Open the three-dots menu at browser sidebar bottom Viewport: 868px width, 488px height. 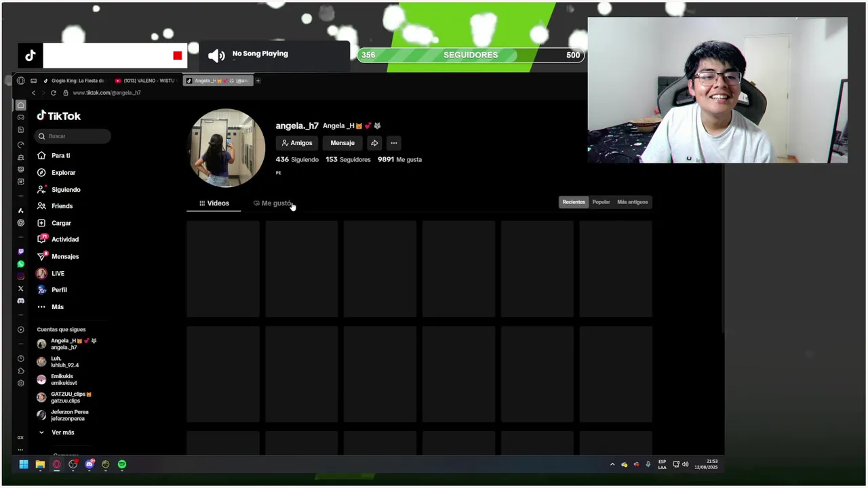(x=20, y=449)
